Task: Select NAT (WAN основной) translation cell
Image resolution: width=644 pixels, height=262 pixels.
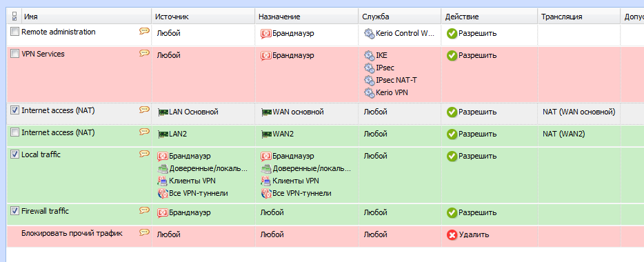Action: point(578,112)
